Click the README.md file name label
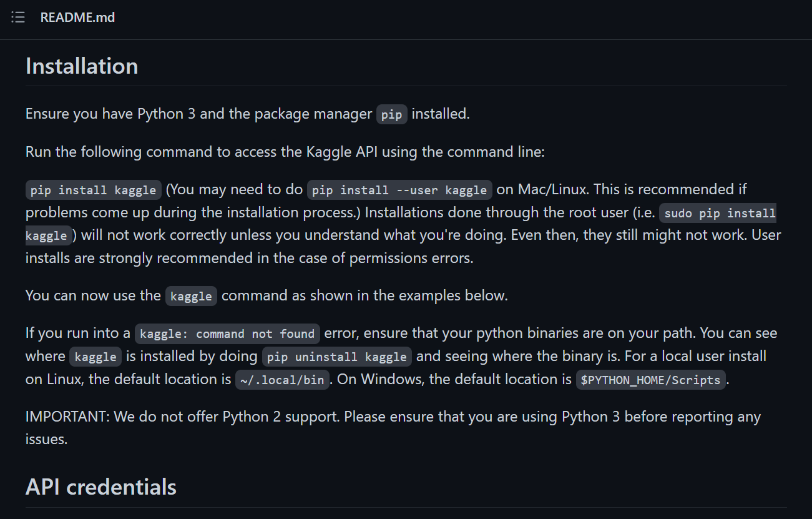 77,17
